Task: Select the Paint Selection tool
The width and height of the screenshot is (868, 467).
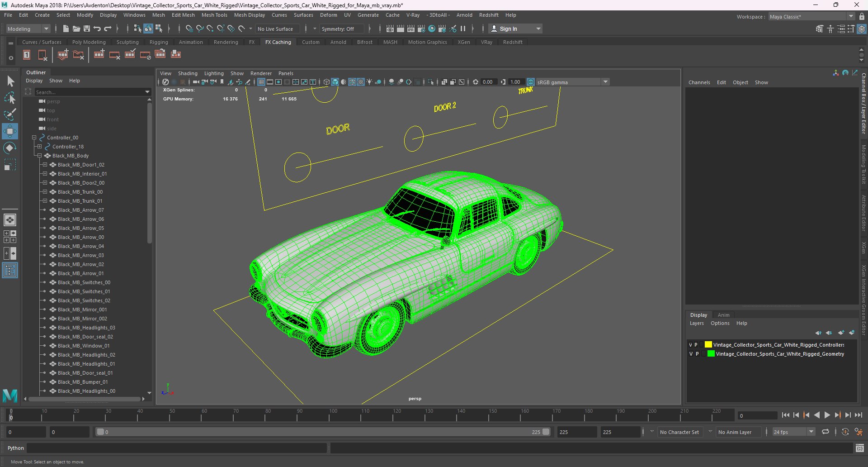Action: click(x=10, y=114)
